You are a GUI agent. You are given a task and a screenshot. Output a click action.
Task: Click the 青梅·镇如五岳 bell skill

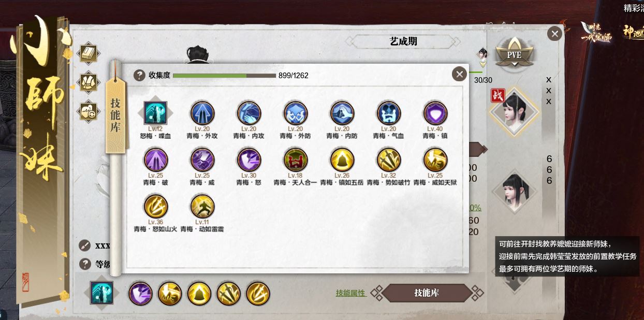click(x=342, y=159)
